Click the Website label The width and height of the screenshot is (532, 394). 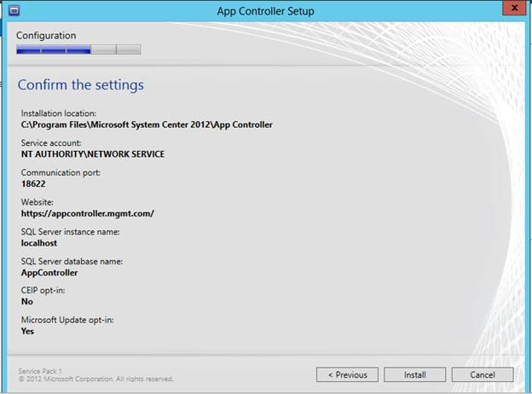tap(38, 202)
